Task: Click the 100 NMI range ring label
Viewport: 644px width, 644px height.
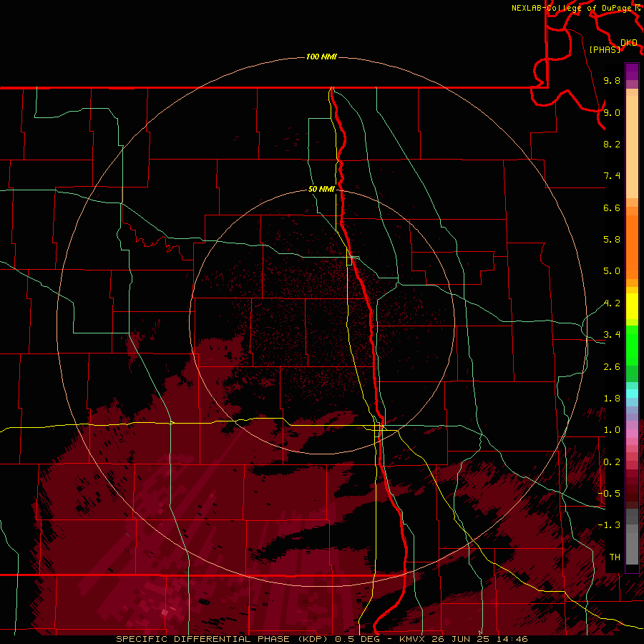Action: pyautogui.click(x=321, y=57)
